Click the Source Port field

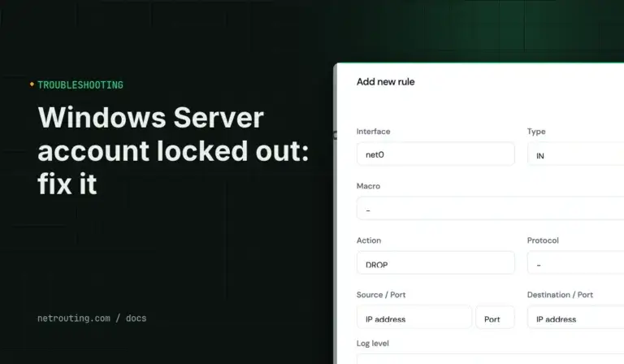point(495,317)
